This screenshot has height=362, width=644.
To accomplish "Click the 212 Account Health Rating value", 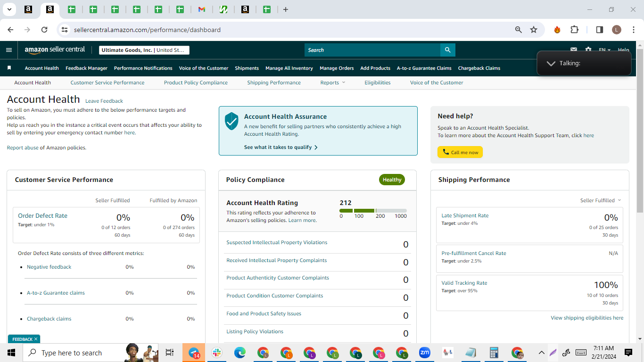I will [x=346, y=203].
